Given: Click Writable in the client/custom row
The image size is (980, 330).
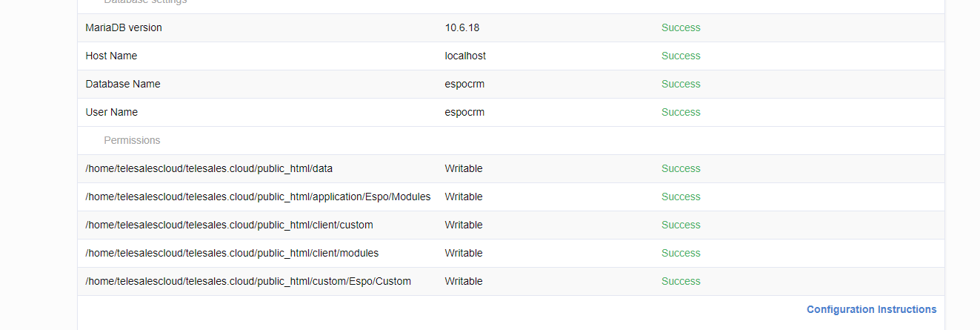Looking at the screenshot, I should click(464, 225).
